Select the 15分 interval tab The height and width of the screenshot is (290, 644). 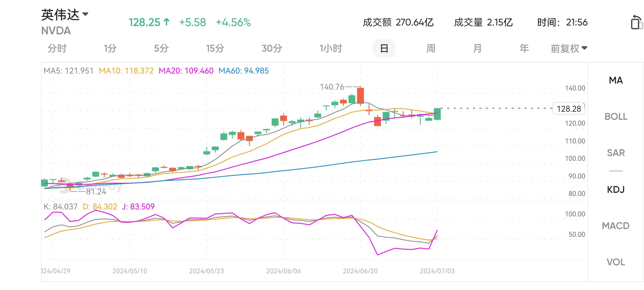215,49
